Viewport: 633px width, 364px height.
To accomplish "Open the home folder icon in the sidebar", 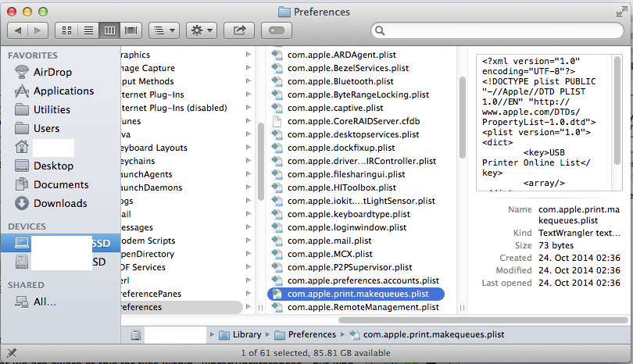I will tap(22, 147).
